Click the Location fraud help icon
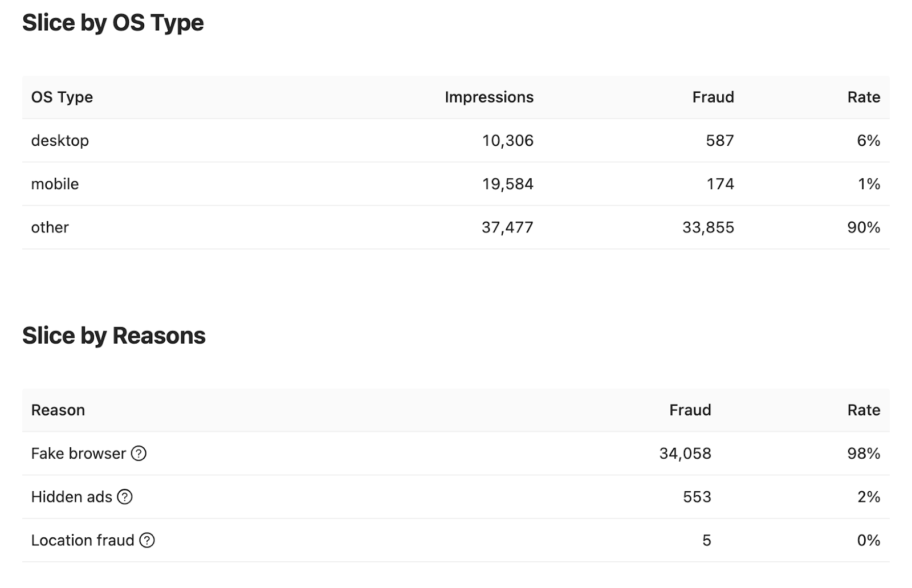Screen dimensions: 912x588 (x=147, y=540)
